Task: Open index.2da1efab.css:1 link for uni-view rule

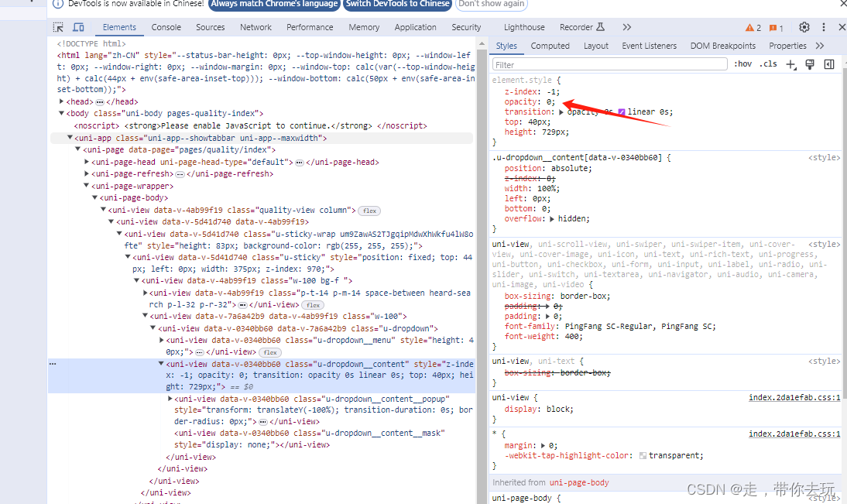Action: tap(794, 398)
